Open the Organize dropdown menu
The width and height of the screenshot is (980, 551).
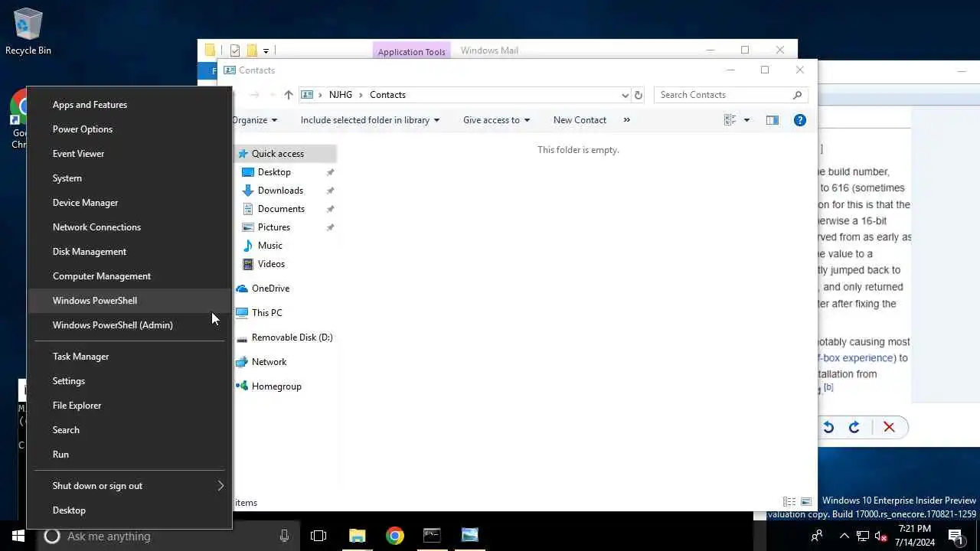coord(254,120)
